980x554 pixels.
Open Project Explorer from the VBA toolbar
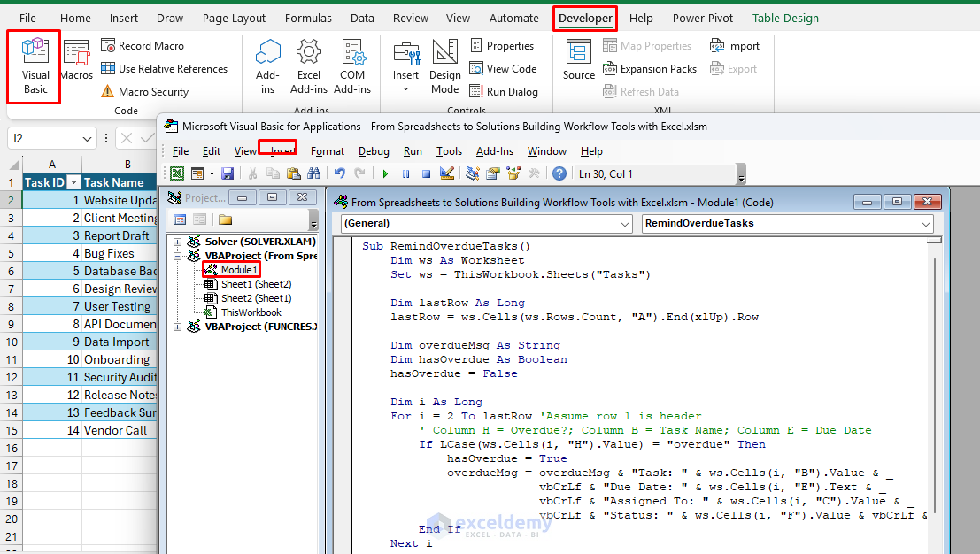(473, 173)
